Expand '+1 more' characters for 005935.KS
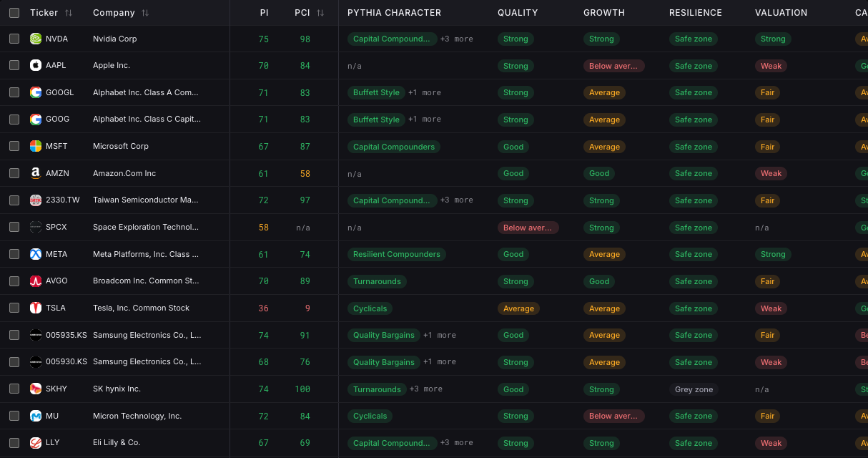This screenshot has height=458, width=868. [x=440, y=335]
